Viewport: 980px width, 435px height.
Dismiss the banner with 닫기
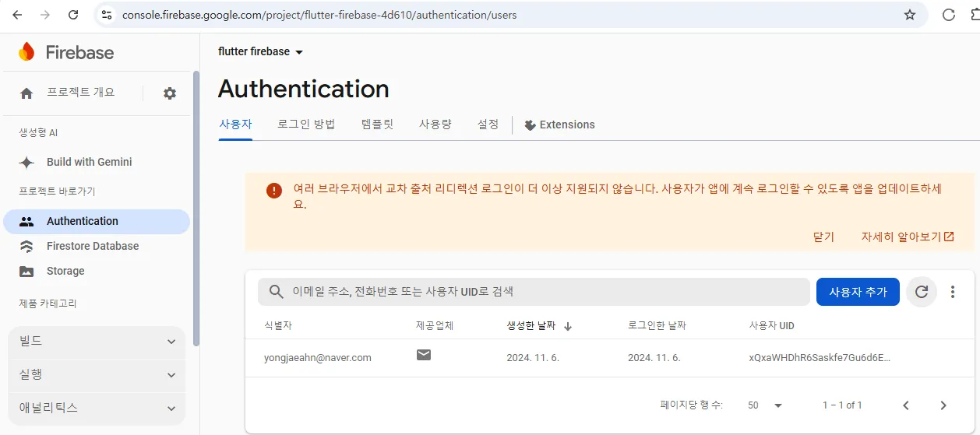pos(823,237)
